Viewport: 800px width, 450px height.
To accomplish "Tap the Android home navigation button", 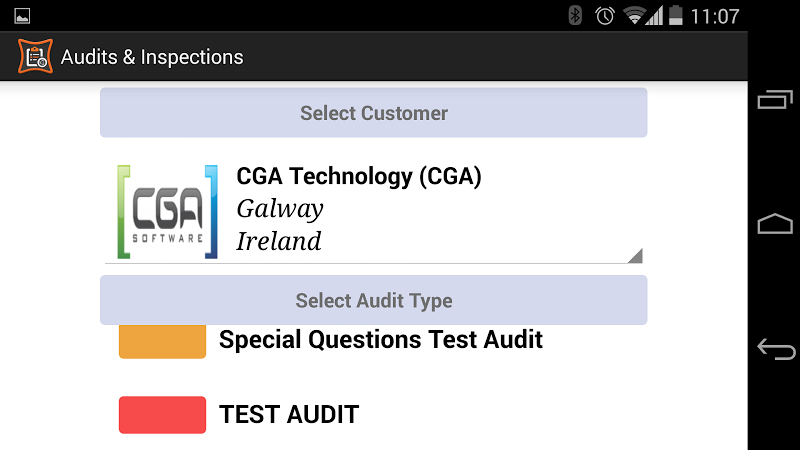I will (x=775, y=223).
